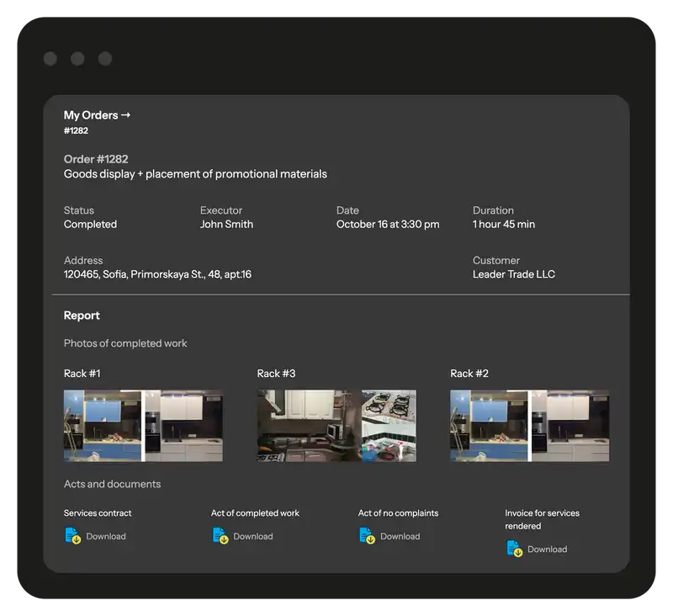
Task: Click the Invoice for services rendered file icon
Action: click(514, 550)
